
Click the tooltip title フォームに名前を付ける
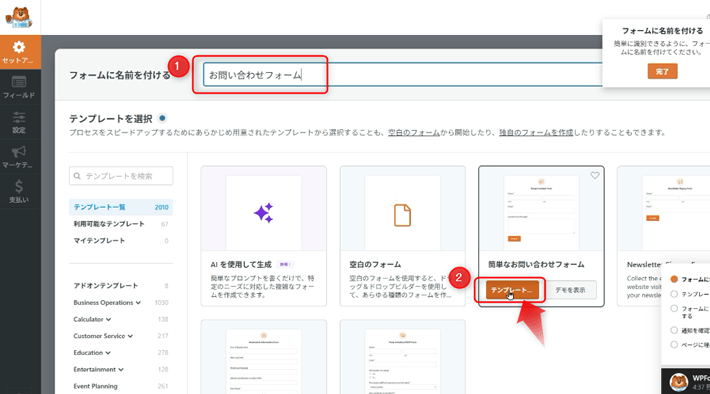tap(662, 31)
